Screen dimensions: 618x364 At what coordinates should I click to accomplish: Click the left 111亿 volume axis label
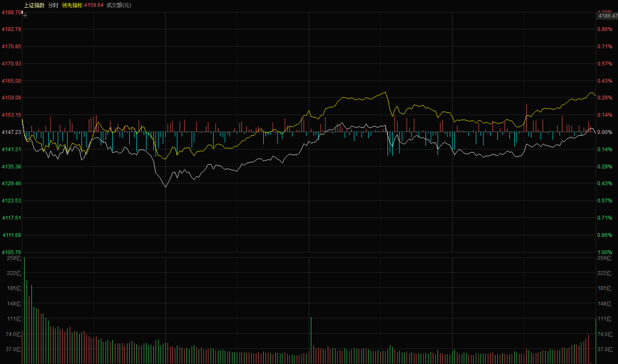pyautogui.click(x=14, y=318)
